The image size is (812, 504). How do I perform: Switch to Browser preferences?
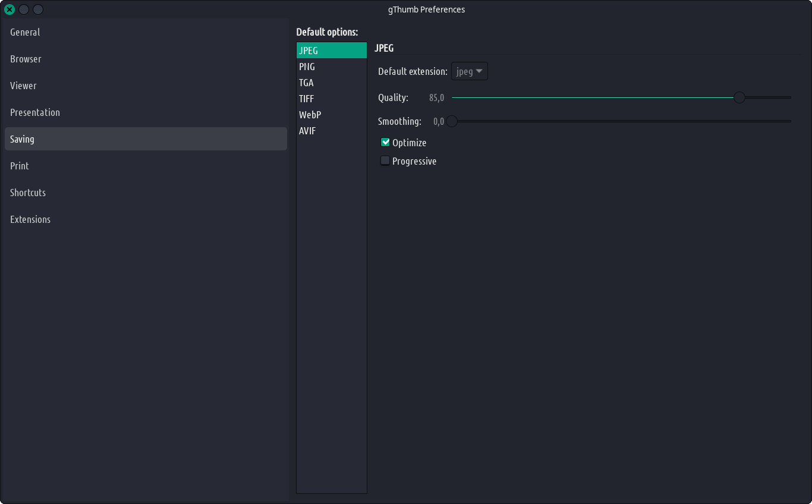coord(146,59)
